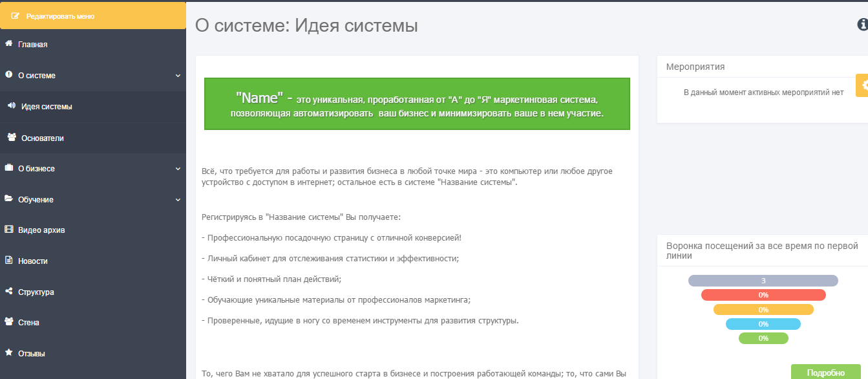The height and width of the screenshot is (379, 868).
Task: Select the О бизнесе menu item
Action: pos(93,169)
